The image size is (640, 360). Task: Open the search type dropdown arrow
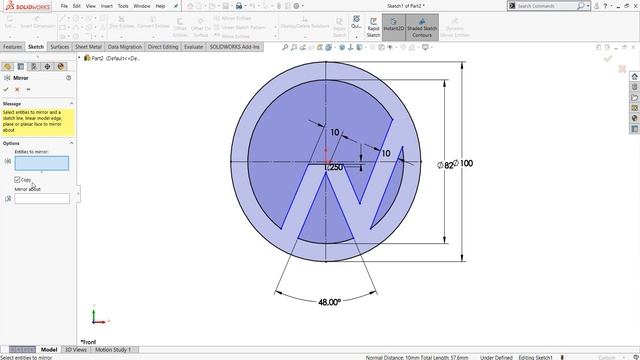(588, 6)
